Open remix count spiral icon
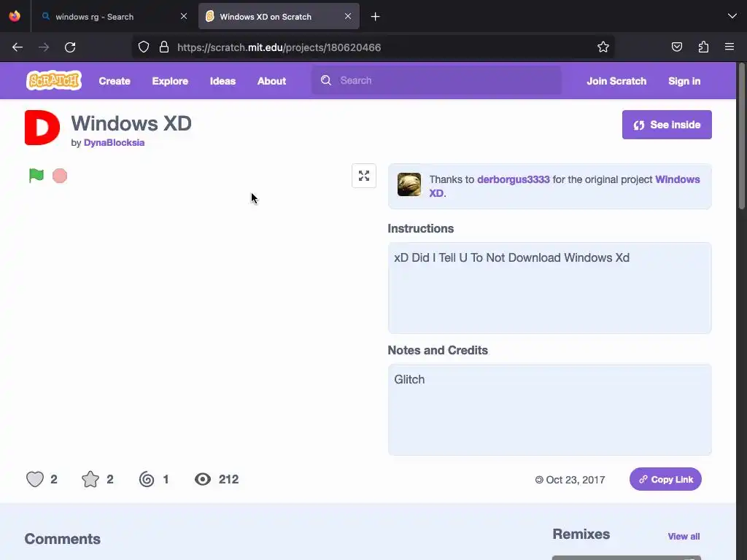This screenshot has height=560, width=747. point(147,479)
